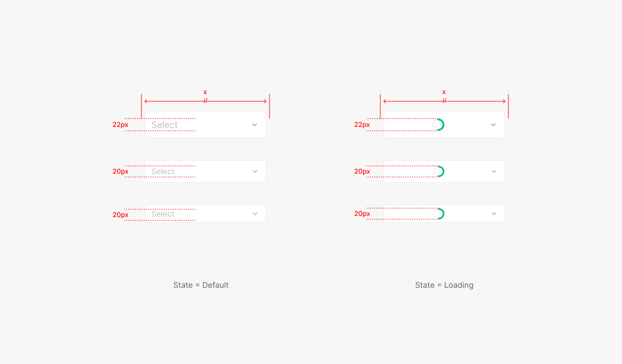This screenshot has height=364, width=622.
Task: Click the middle Loading select's chevron icon
Action: tap(494, 171)
